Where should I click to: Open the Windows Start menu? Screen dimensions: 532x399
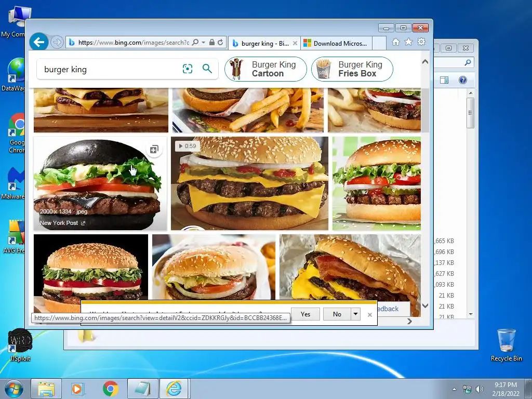click(x=14, y=389)
